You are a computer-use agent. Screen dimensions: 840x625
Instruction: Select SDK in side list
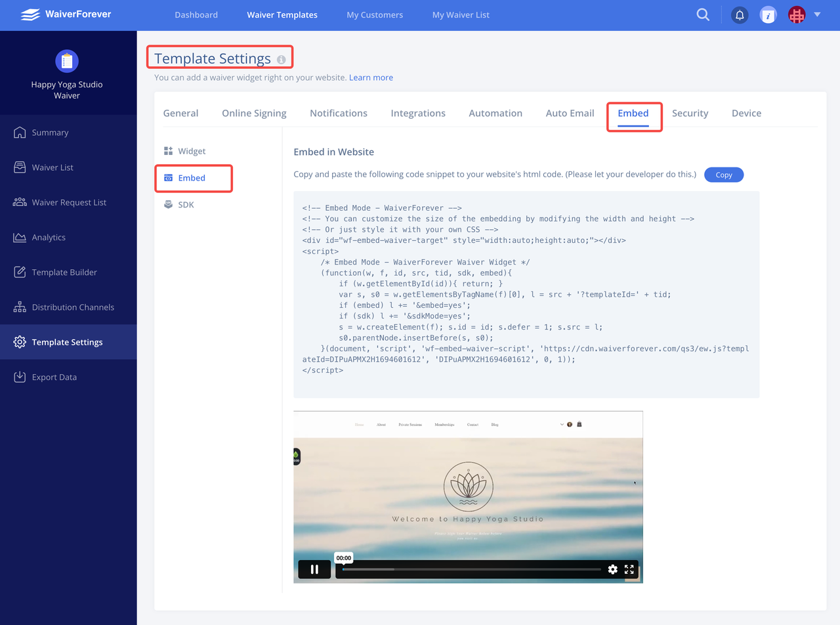[x=186, y=205]
